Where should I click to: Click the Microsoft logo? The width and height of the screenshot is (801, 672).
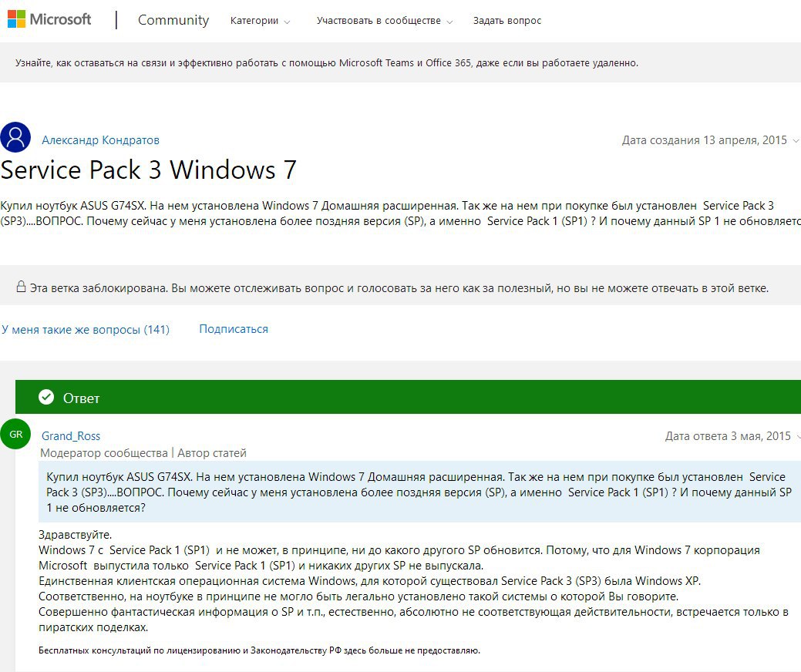[49, 19]
